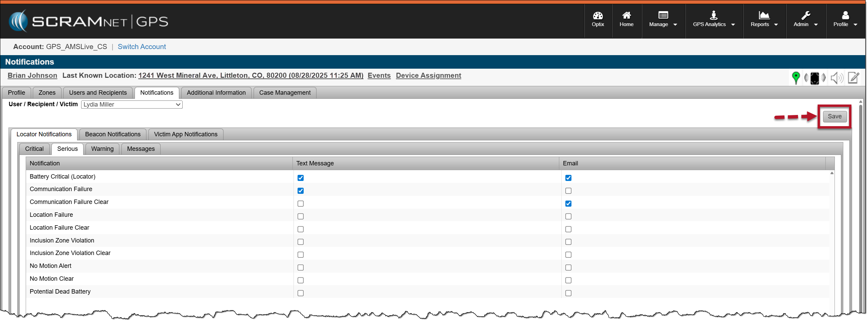Go to Home in the navigation bar
This screenshot has width=868, height=323.
[x=626, y=20]
